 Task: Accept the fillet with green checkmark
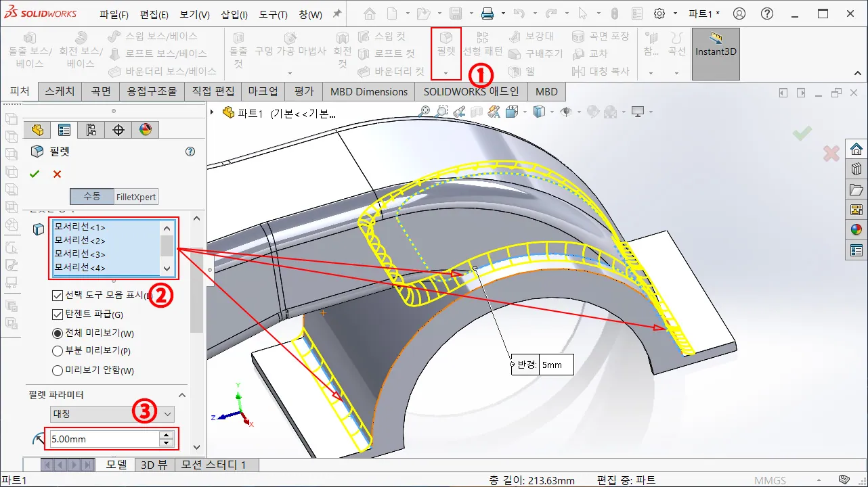click(35, 174)
